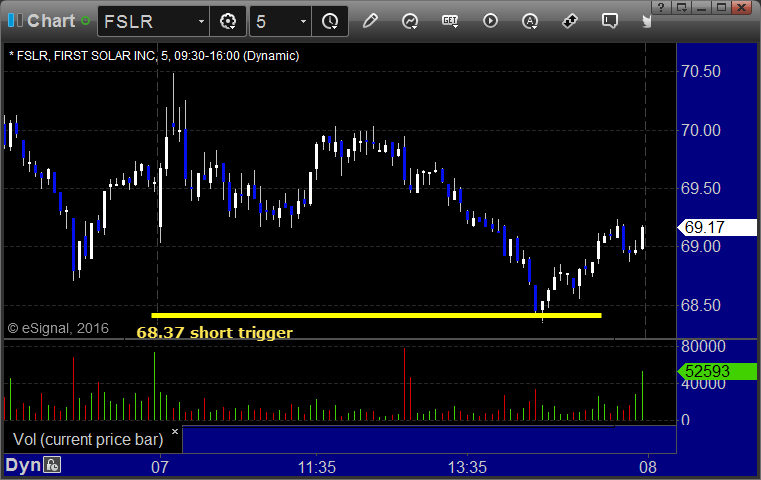Image resolution: width=761 pixels, height=480 pixels.
Task: Minimize the chart window
Action: (701, 7)
